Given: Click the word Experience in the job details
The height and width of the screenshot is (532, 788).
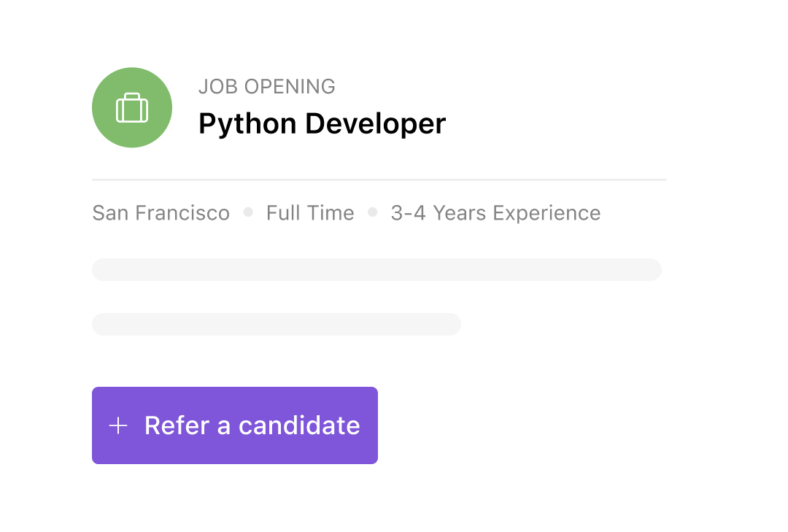Looking at the screenshot, I should (546, 213).
